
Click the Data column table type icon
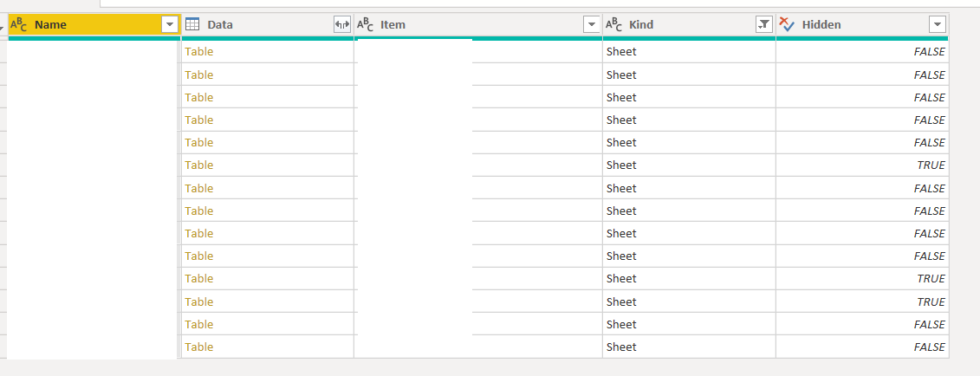point(192,25)
